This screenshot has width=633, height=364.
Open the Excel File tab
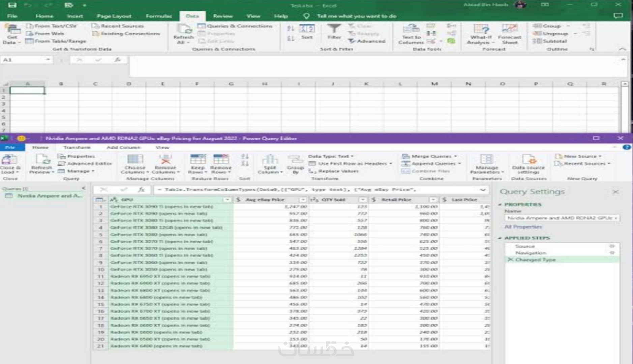click(x=12, y=16)
